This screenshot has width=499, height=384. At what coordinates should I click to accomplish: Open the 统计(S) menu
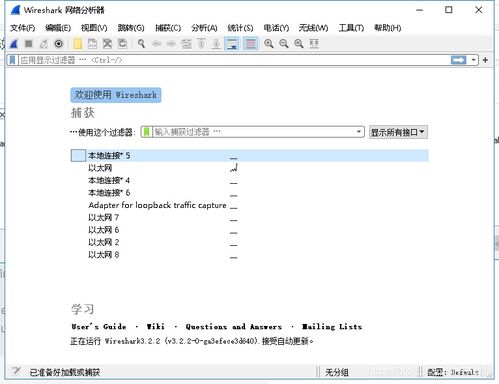coord(240,28)
